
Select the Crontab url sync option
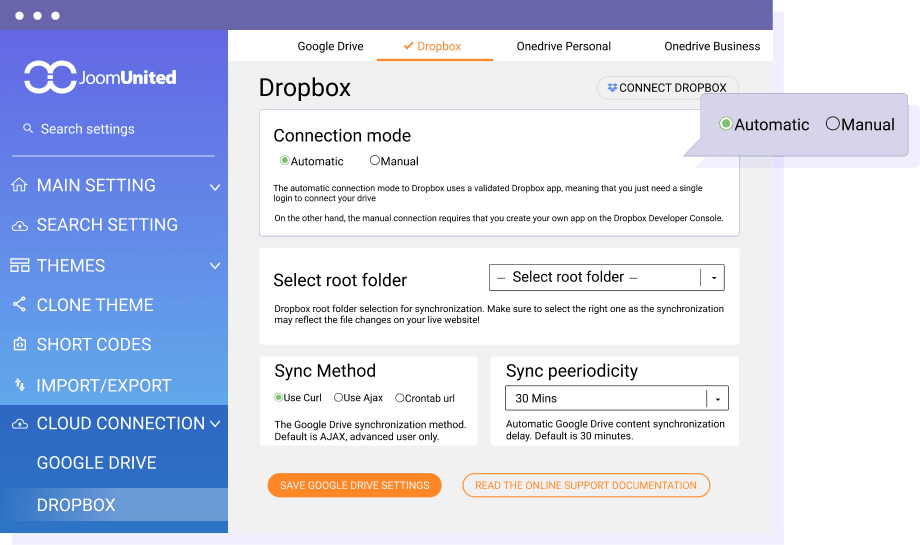click(400, 397)
